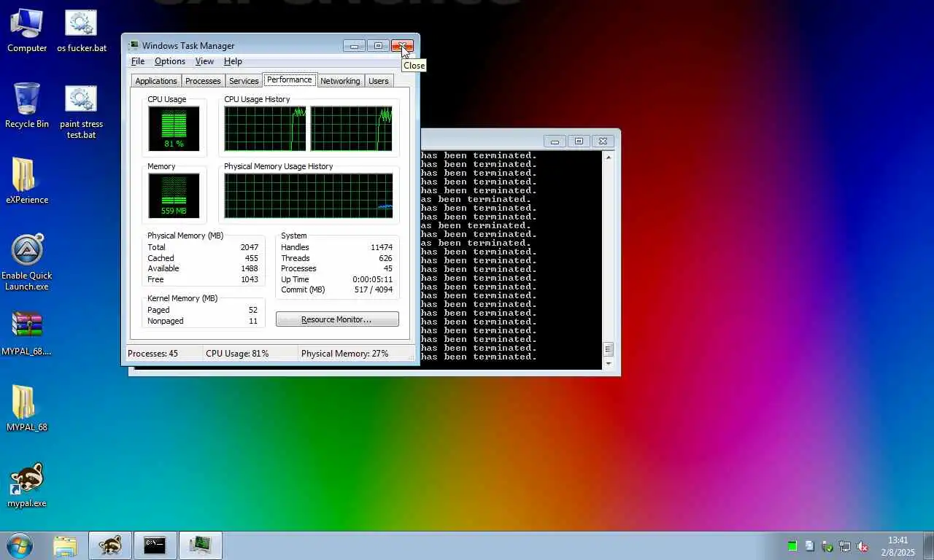The image size is (934, 560).
Task: Click the Physical Memory Total value 2047
Action: [250, 247]
